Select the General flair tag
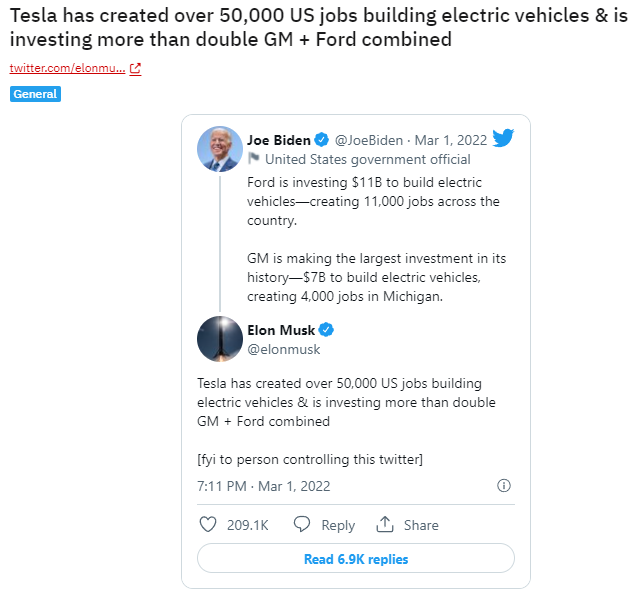Viewport: 634px width, 597px height. [x=35, y=94]
